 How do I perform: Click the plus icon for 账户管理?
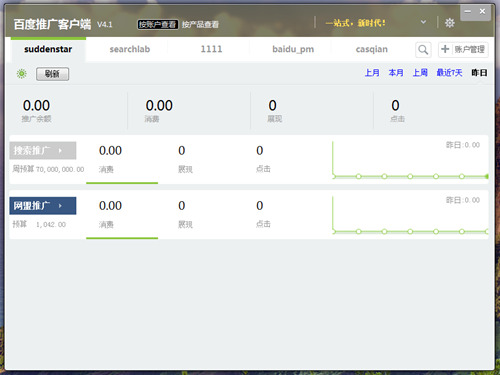445,49
